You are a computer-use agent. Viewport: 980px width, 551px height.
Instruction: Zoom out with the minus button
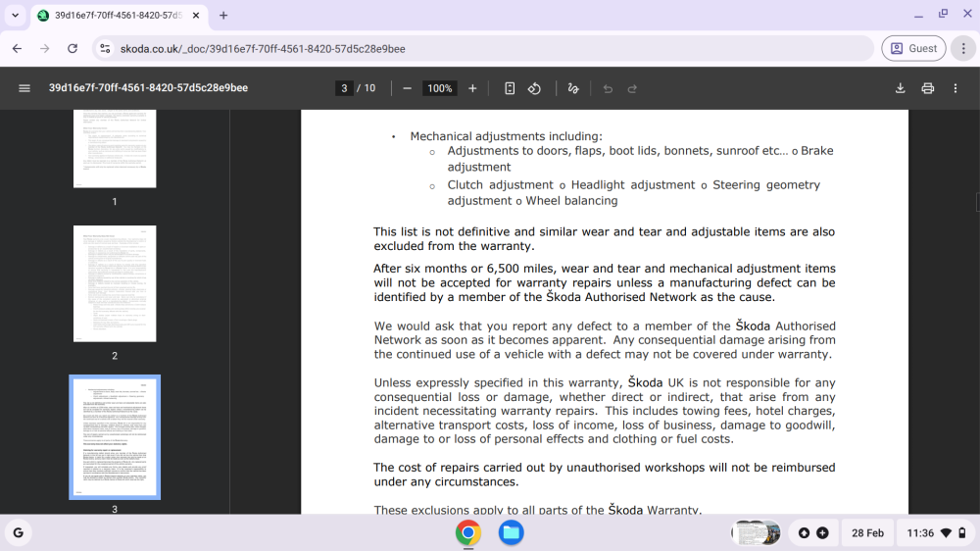(407, 89)
